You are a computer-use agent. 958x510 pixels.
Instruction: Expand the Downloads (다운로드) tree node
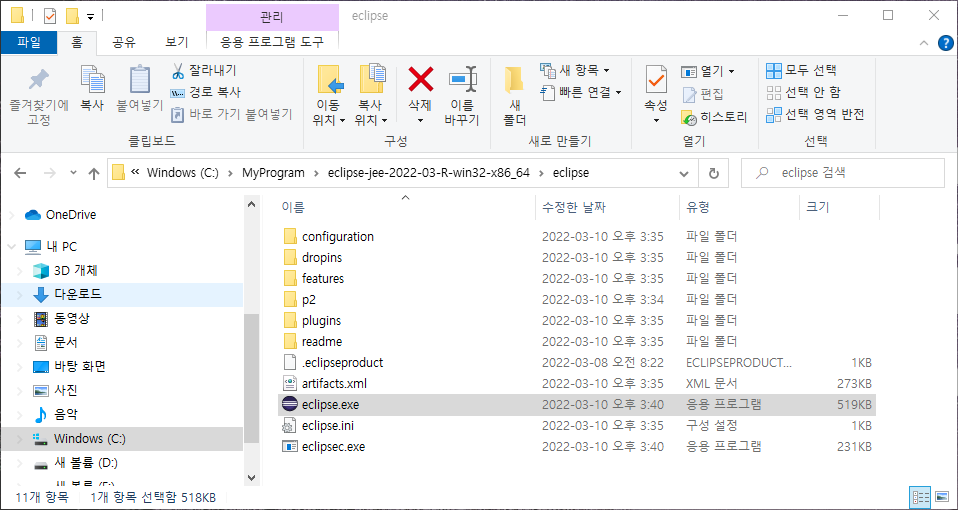(x=20, y=295)
